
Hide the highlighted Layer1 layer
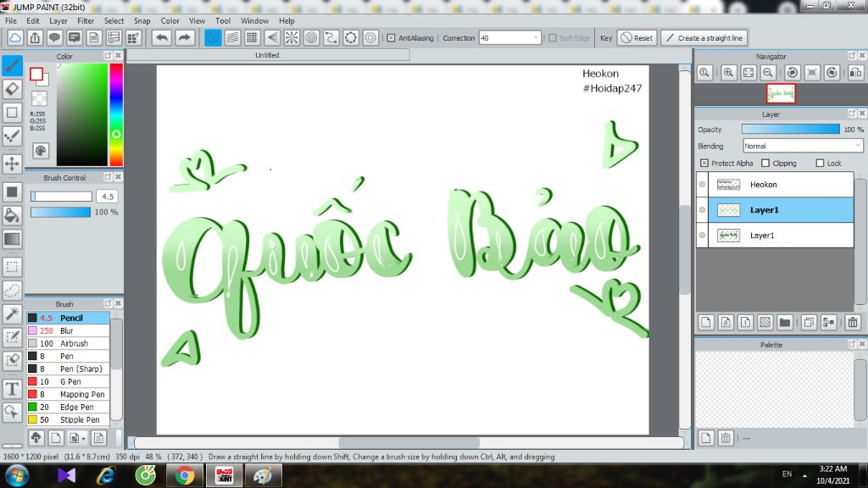(703, 210)
